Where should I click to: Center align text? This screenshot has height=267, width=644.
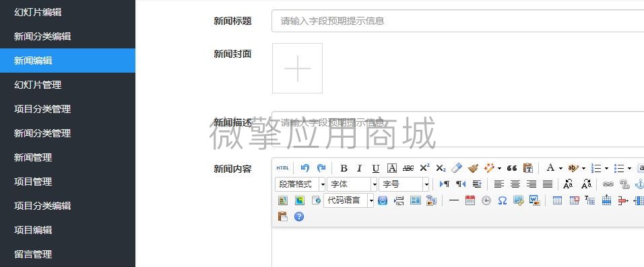[515, 184]
